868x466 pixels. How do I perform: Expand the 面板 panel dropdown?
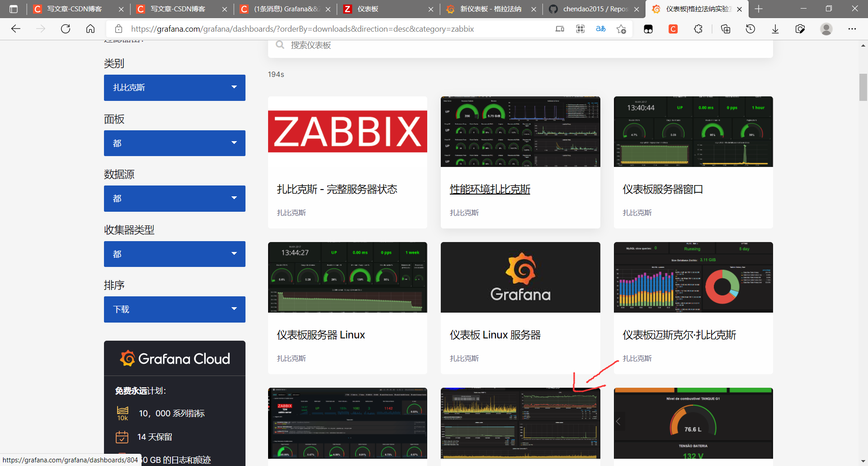click(175, 143)
